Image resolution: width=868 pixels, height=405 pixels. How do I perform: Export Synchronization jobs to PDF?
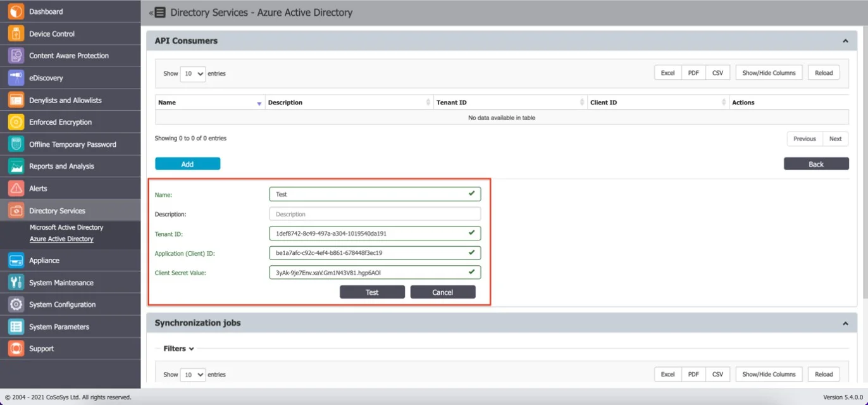693,374
